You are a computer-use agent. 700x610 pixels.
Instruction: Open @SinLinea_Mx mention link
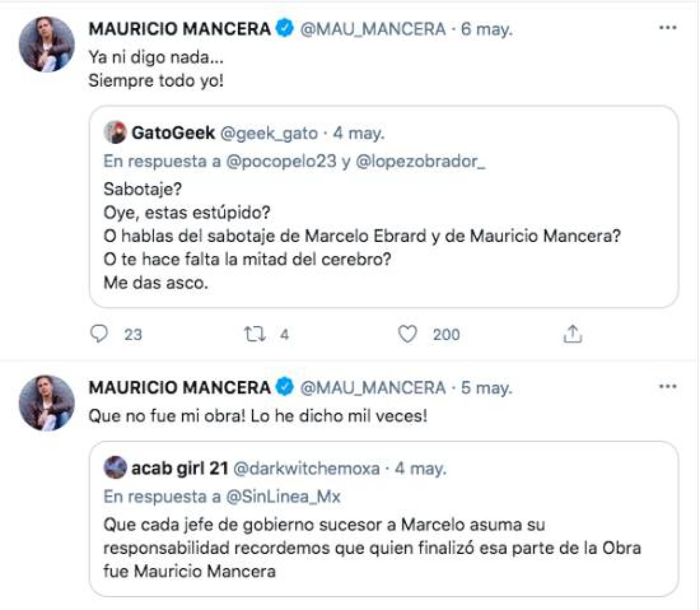tap(283, 496)
